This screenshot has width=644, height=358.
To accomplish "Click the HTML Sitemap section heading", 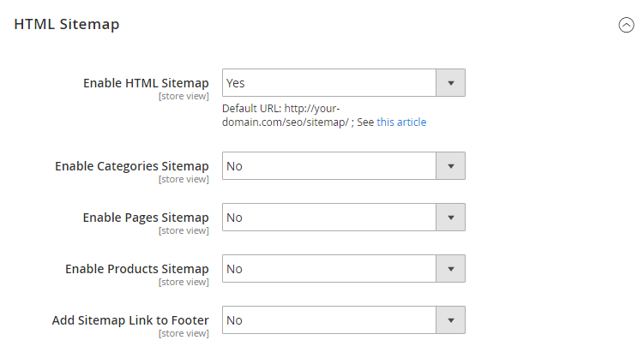I will pos(67,24).
